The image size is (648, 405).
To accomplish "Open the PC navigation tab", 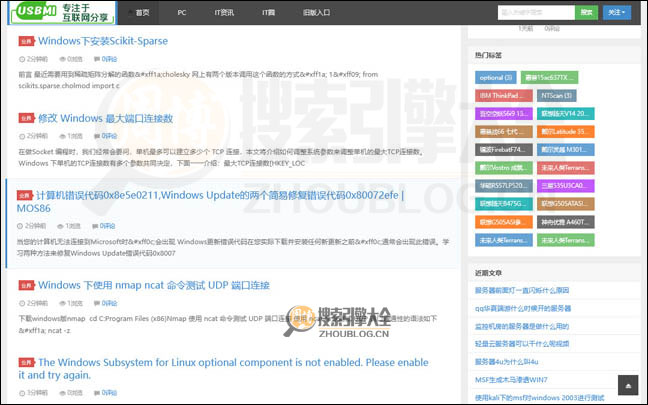I will [181, 12].
